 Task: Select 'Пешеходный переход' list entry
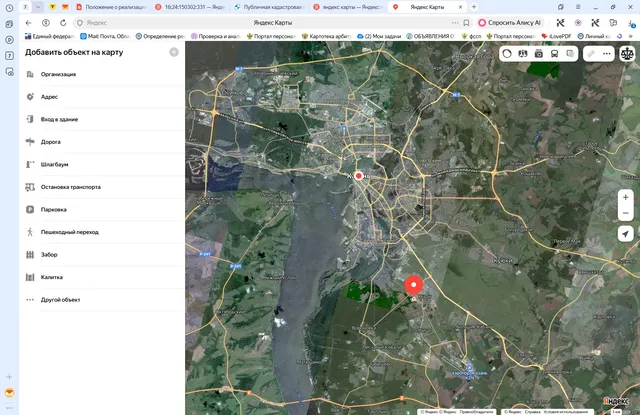tap(102, 232)
